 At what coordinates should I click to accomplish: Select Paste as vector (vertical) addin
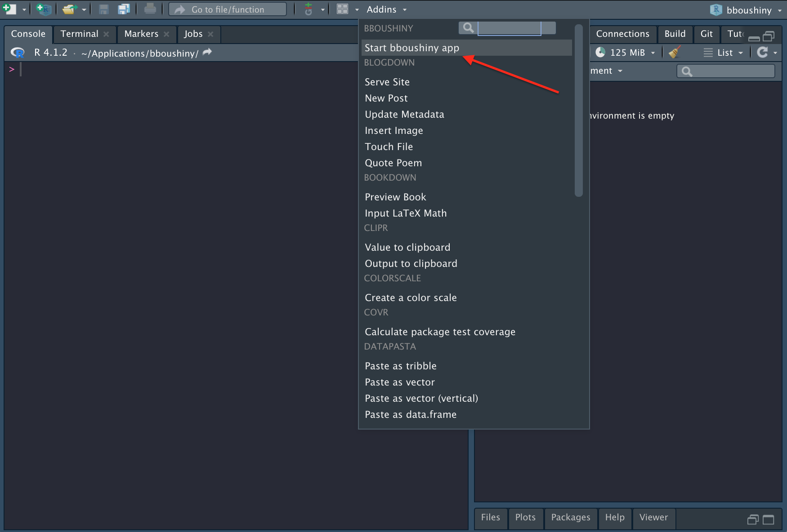point(466,398)
